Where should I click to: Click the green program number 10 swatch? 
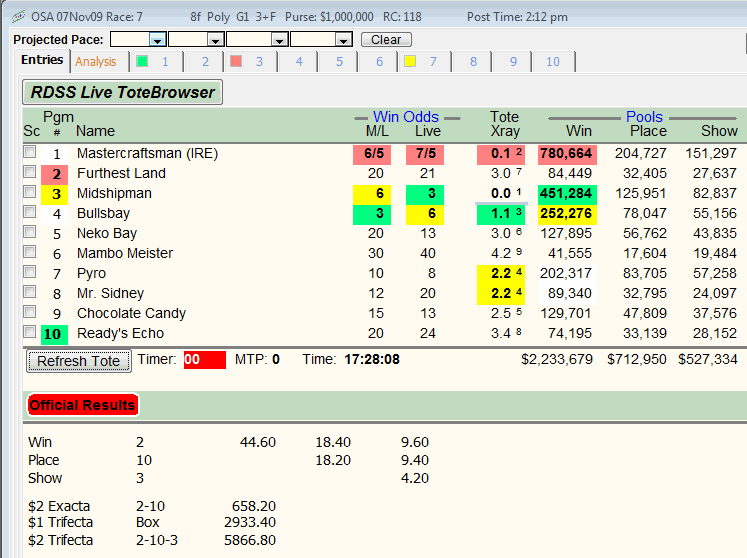click(x=55, y=335)
